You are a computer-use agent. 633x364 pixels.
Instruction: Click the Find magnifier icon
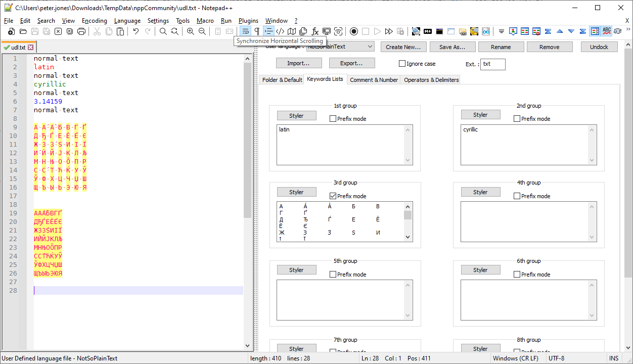163,31
